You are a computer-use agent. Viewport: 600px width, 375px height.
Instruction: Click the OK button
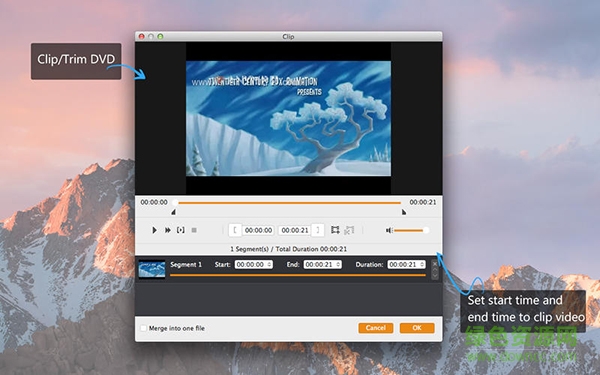417,328
